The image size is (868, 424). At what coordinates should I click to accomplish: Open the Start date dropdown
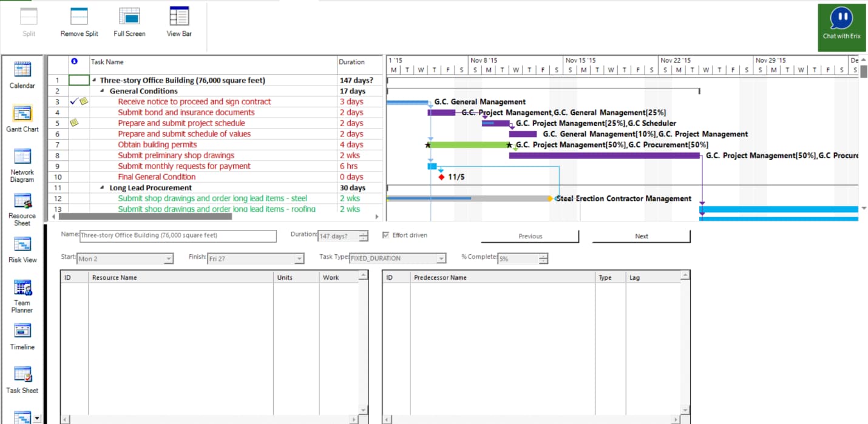[168, 259]
